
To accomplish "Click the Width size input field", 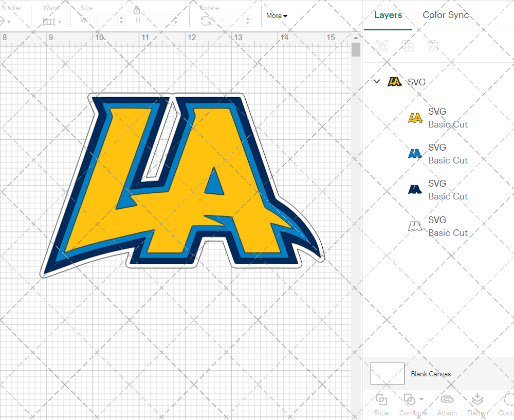I will 104,21.
